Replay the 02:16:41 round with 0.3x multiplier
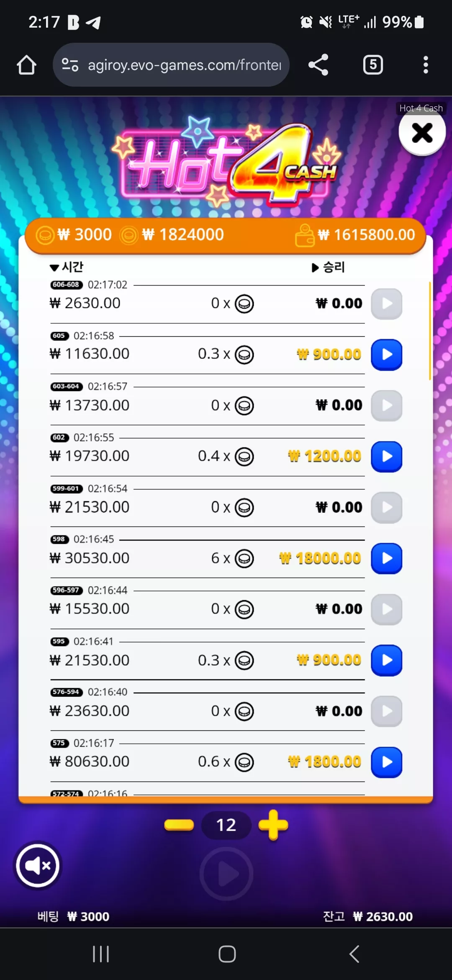 (x=386, y=660)
